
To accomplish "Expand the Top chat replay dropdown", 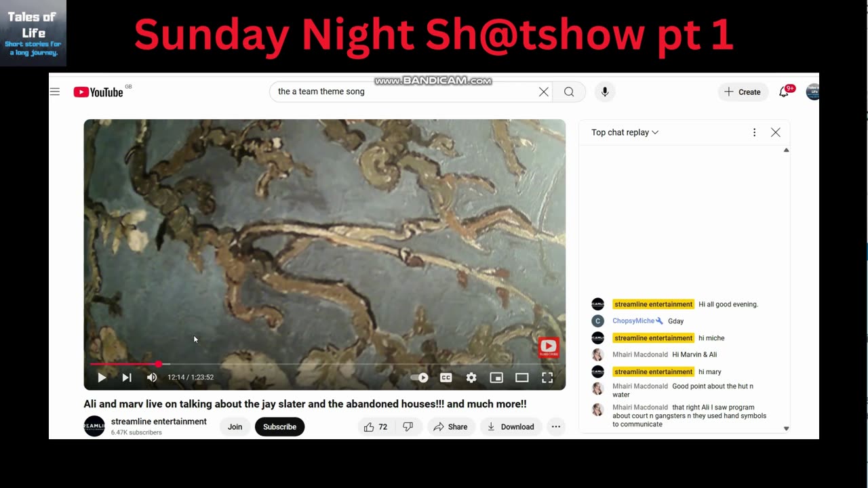I will 625,132.
